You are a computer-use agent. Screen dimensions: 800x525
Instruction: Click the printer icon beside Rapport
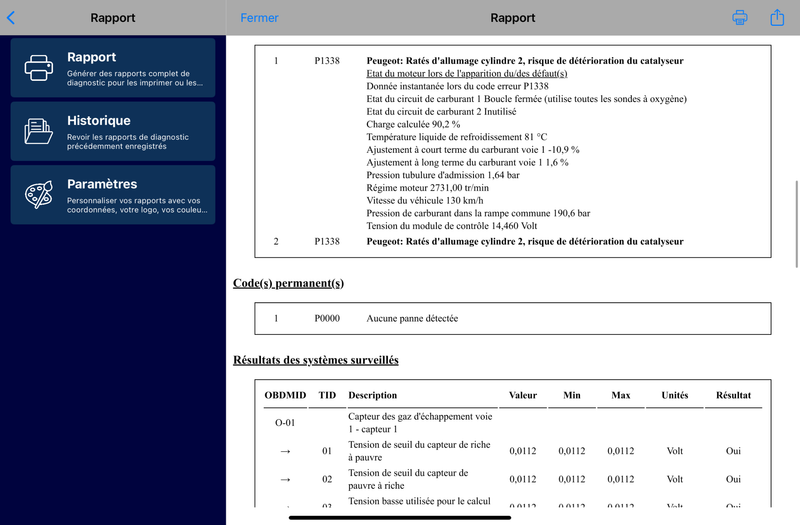[39, 68]
